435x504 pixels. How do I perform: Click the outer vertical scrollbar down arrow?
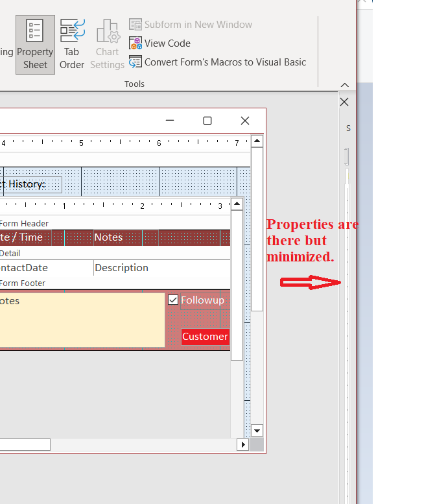[257, 431]
